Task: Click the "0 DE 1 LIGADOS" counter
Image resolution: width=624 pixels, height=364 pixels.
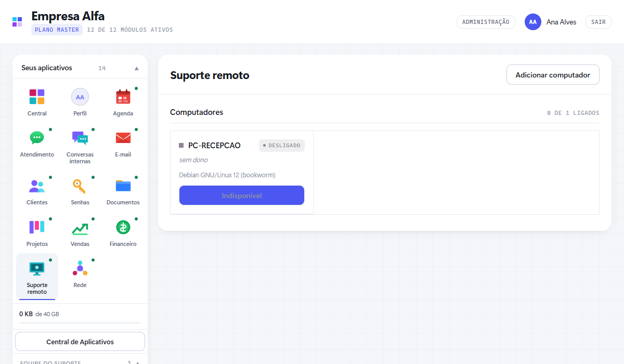Action: click(573, 113)
